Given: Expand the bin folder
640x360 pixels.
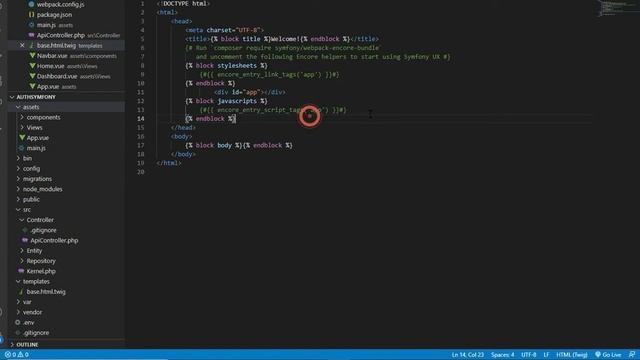Looking at the screenshot, I should click(x=27, y=158).
